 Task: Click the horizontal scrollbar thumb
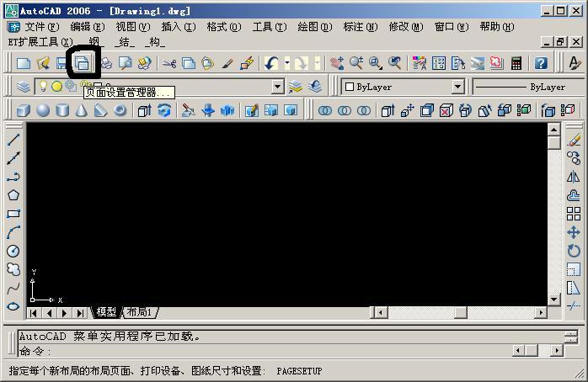461,312
